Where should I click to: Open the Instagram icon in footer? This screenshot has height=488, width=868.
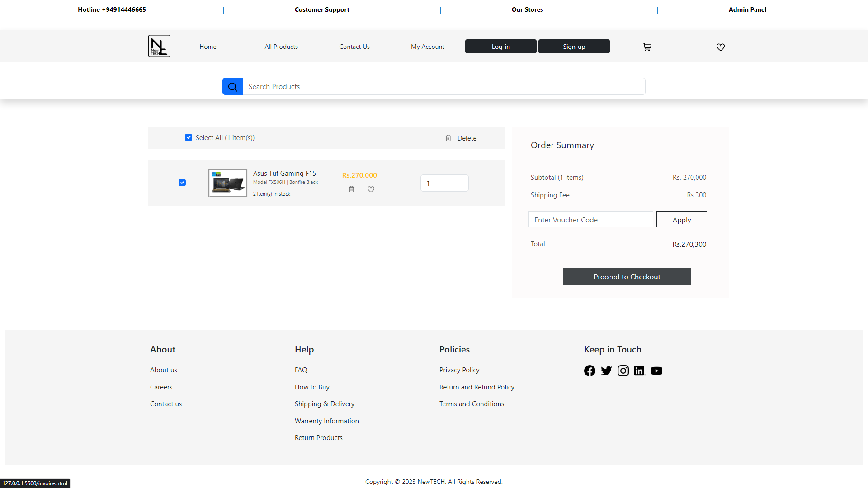623,371
